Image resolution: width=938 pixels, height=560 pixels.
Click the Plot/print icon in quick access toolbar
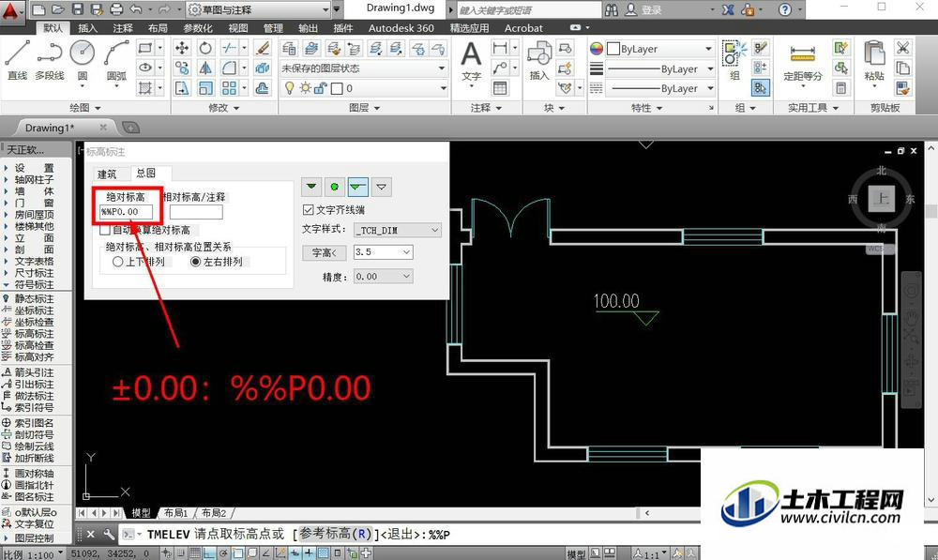pyautogui.click(x=116, y=9)
